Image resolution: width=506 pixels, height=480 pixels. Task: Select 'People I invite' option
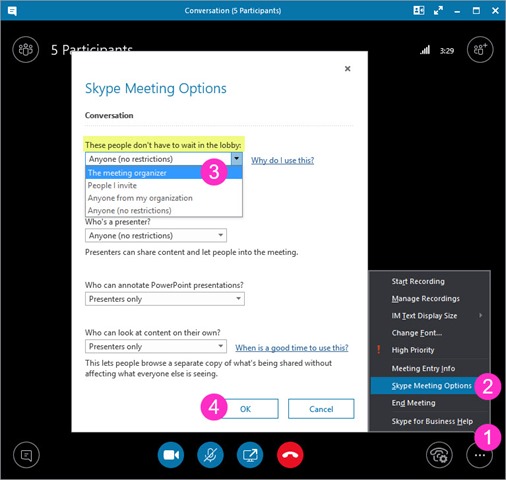pos(164,185)
